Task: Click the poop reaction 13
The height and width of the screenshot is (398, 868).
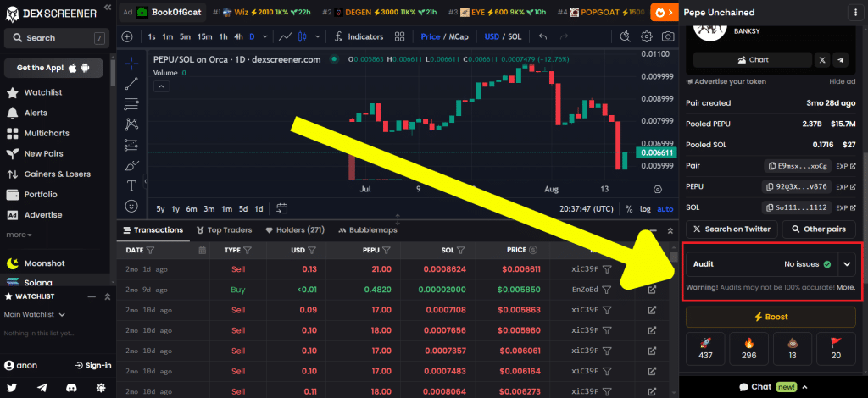Action: click(x=793, y=349)
